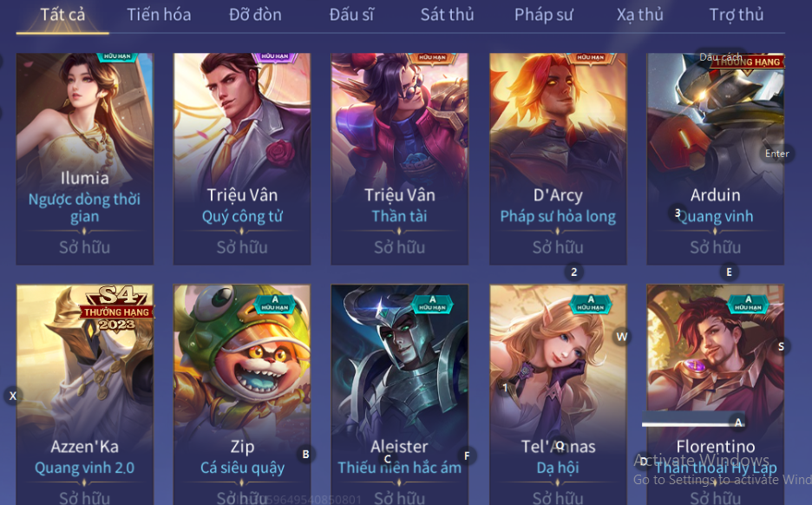The image size is (812, 505).
Task: Filter by the Sát thủ tab
Action: (447, 15)
